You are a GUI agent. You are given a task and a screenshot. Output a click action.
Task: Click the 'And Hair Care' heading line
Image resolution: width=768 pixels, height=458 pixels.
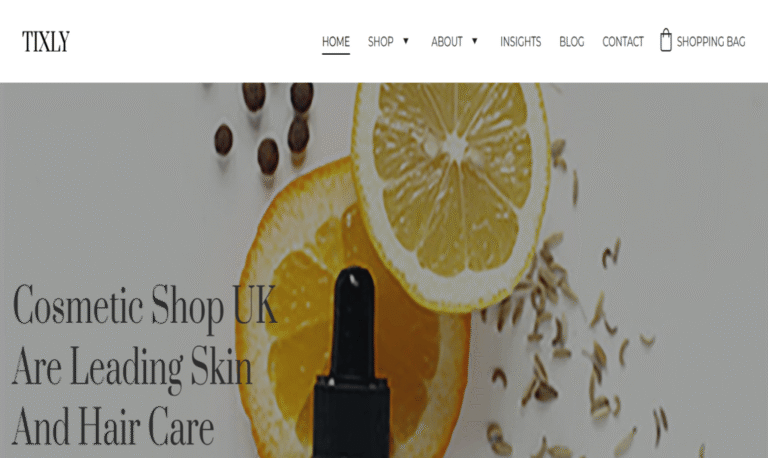click(113, 426)
